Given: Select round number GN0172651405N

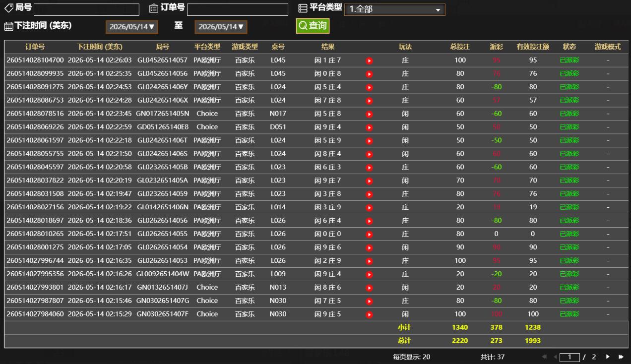Looking at the screenshot, I should point(163,114).
